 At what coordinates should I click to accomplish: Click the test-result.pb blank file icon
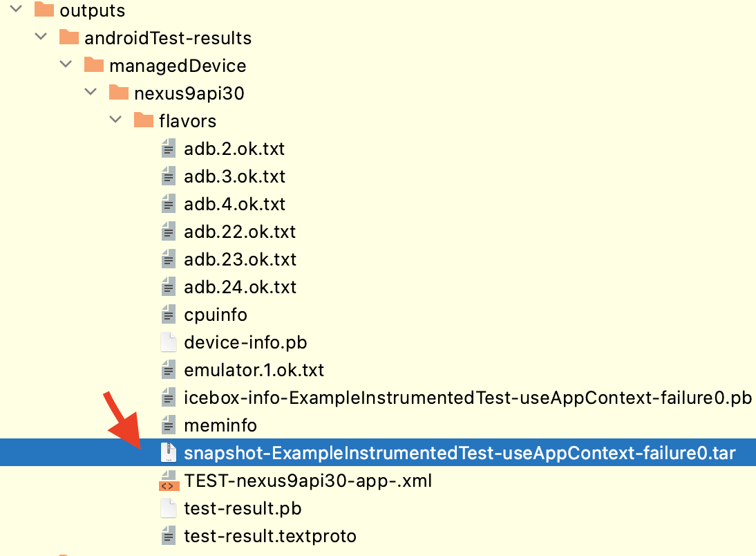pyautogui.click(x=168, y=508)
